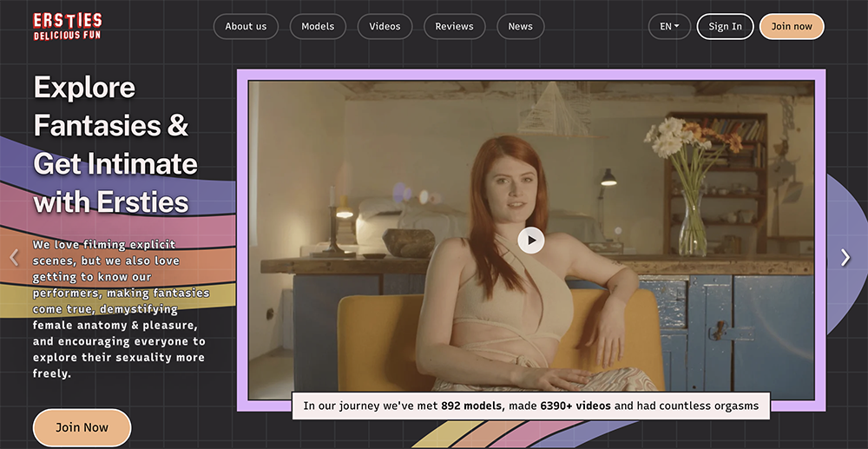Click the Ersties Delicious Fun logo
The height and width of the screenshot is (449, 868).
68,26
